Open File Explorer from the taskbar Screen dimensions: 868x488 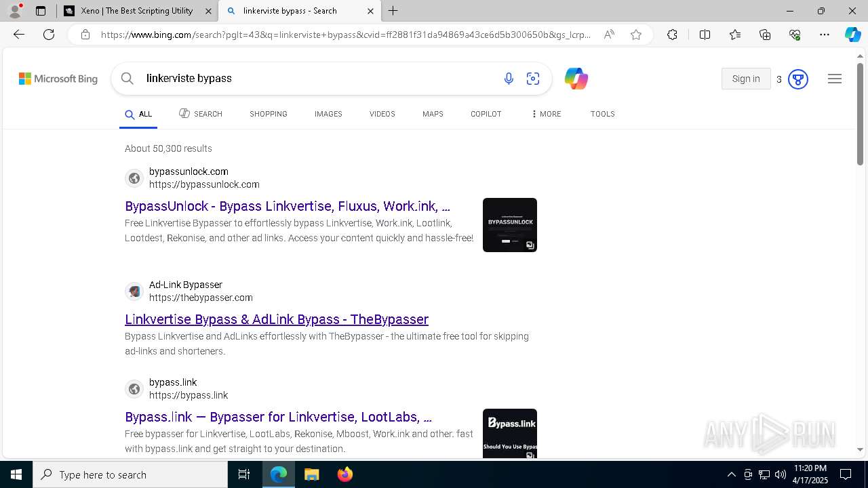(311, 474)
